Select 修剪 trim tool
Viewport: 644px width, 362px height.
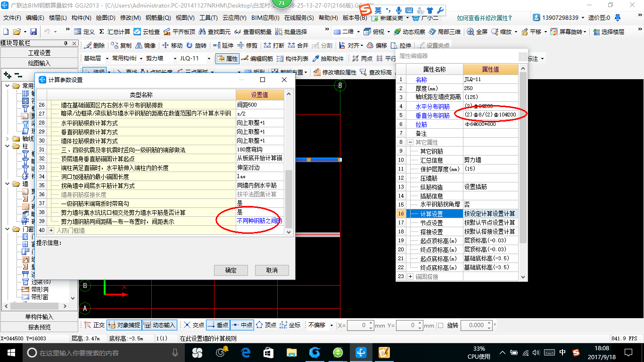248,46
